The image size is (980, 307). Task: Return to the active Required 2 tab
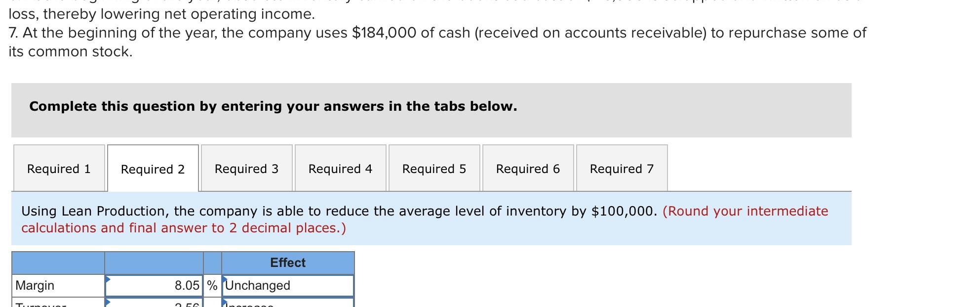click(x=153, y=169)
